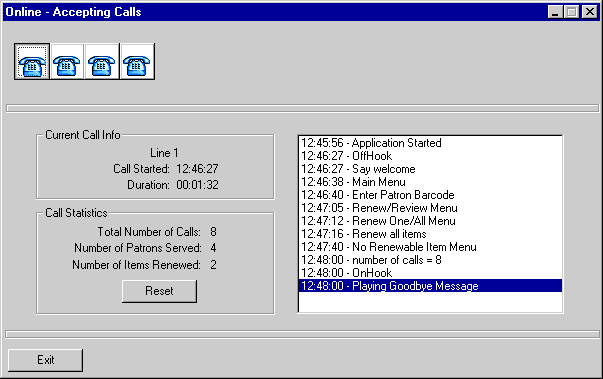Image resolution: width=603 pixels, height=379 pixels.
Task: Click the 'Line 1' label
Action: (164, 153)
